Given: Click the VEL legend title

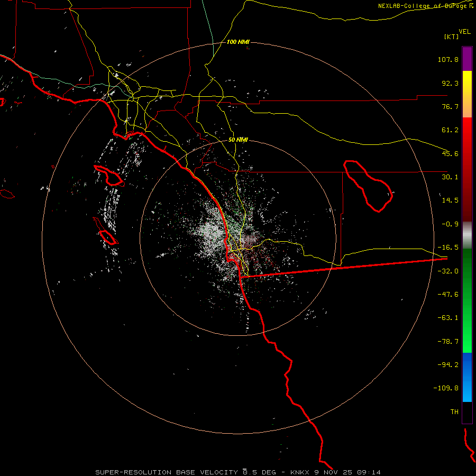Looking at the screenshot, I should tap(465, 32).
